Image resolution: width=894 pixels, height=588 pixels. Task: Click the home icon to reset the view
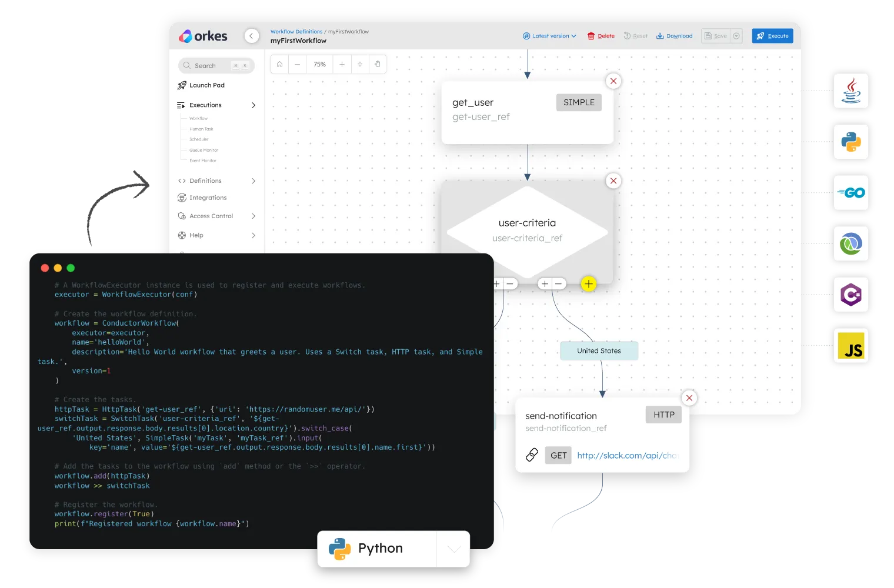pos(279,64)
